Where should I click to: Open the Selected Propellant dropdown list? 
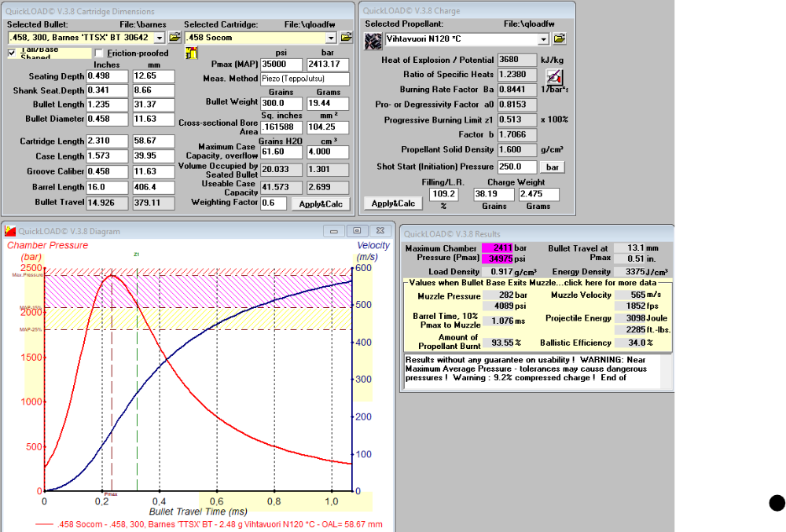[544, 39]
